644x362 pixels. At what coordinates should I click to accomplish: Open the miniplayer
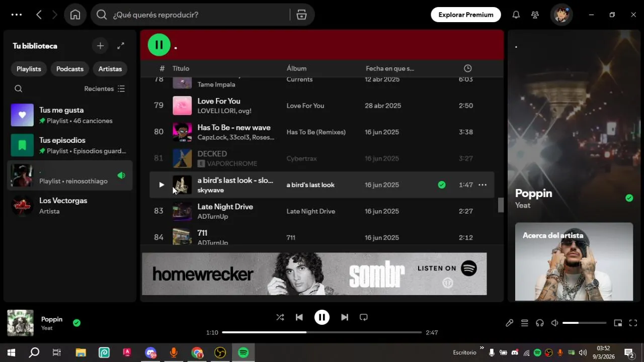(618, 323)
